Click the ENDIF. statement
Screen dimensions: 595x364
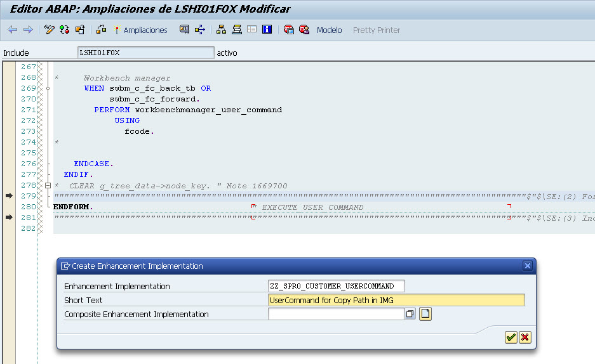point(79,174)
